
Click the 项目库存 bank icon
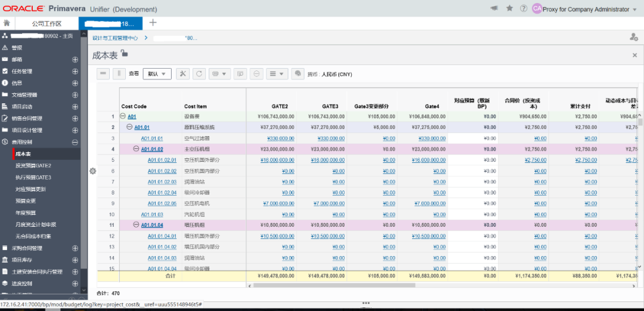coord(5,260)
